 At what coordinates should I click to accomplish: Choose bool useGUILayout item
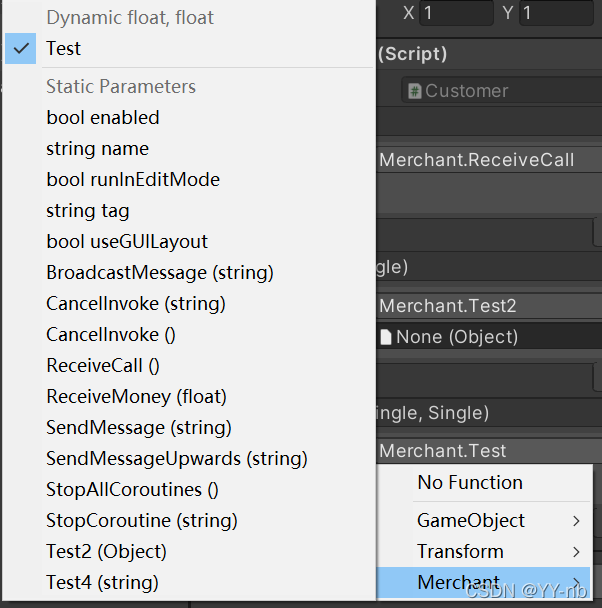127,241
